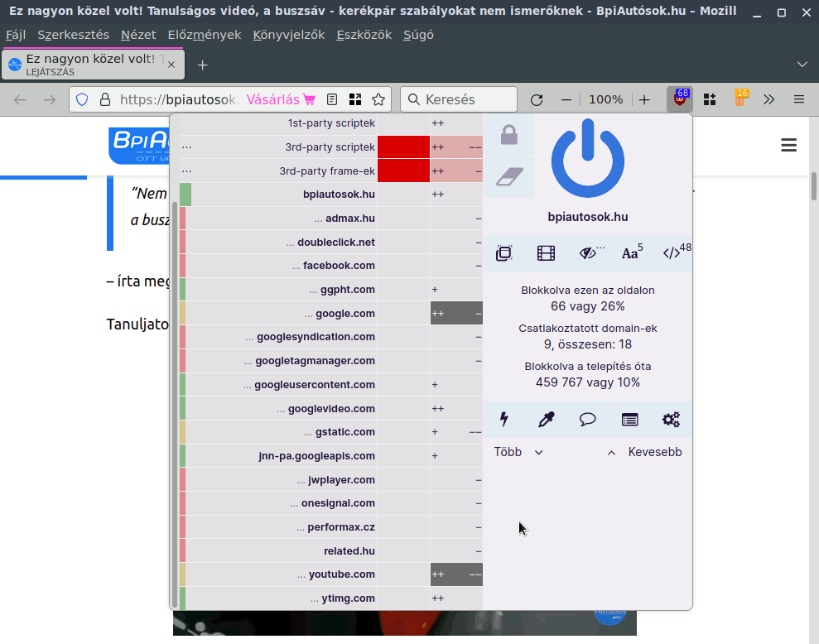Close the 'Ez nagyon közel volt!' tab

click(171, 65)
